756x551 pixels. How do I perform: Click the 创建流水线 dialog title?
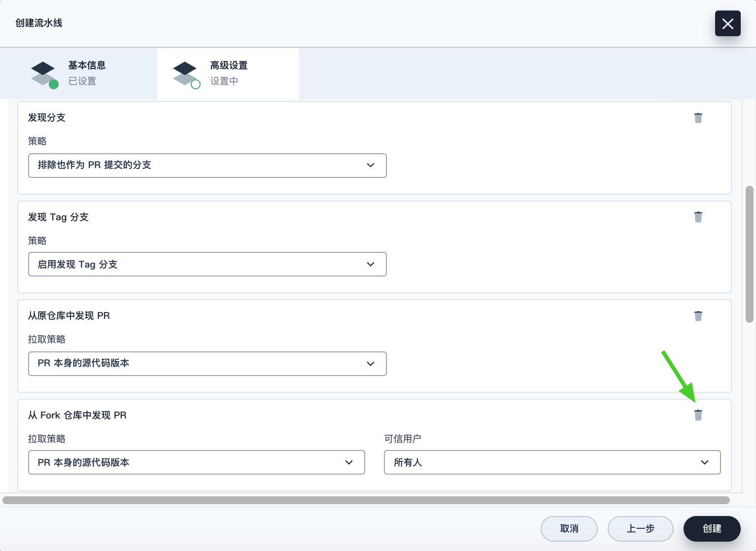[39, 23]
